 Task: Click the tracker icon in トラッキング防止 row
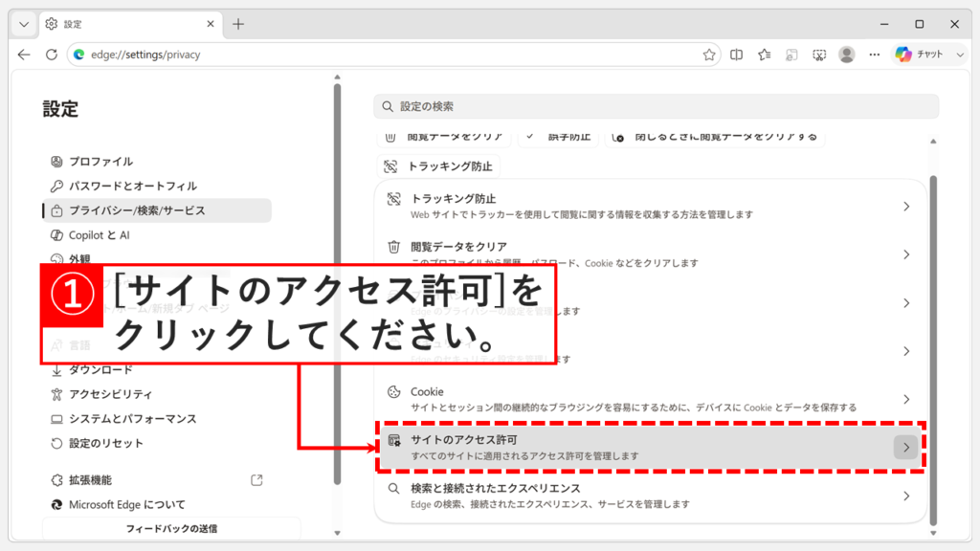[393, 199]
